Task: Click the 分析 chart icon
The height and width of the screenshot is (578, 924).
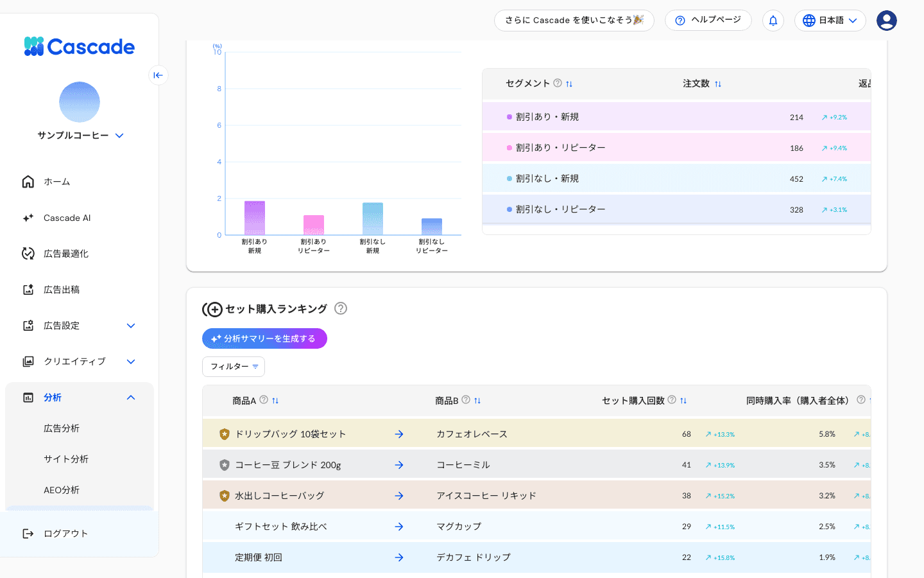Action: pyautogui.click(x=28, y=398)
